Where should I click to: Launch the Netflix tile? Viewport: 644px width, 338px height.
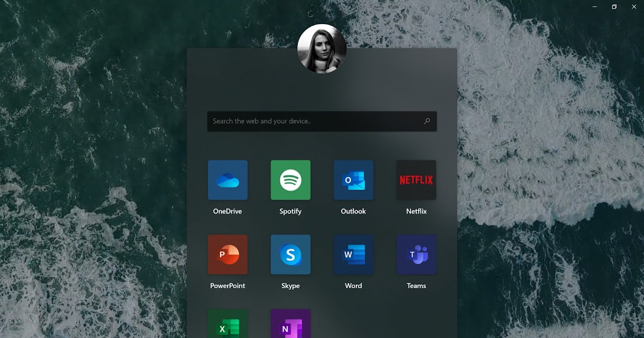tap(416, 180)
